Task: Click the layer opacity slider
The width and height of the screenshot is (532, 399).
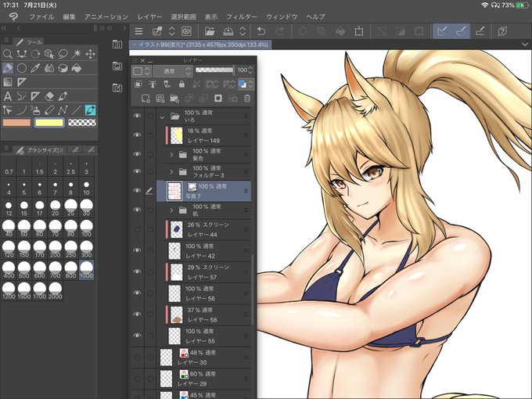Action: click(x=215, y=70)
